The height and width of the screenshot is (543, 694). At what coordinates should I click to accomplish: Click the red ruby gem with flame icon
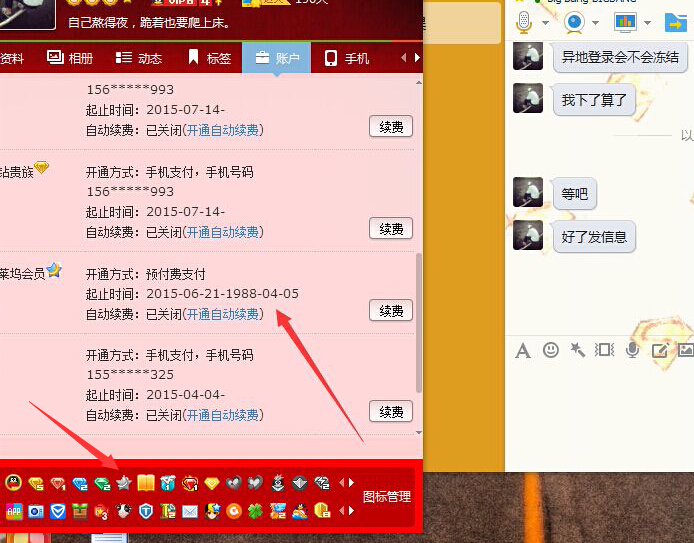(x=190, y=483)
